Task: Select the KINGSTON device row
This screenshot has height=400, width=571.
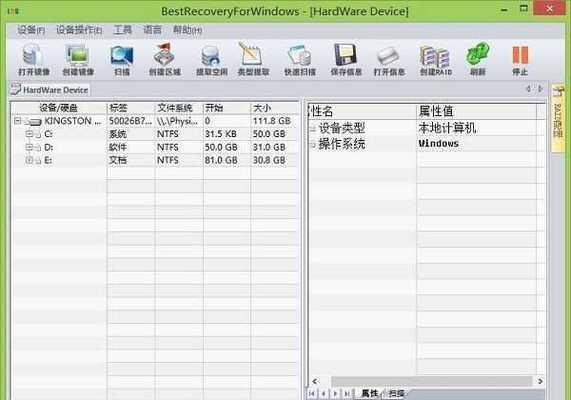Action: click(x=155, y=121)
